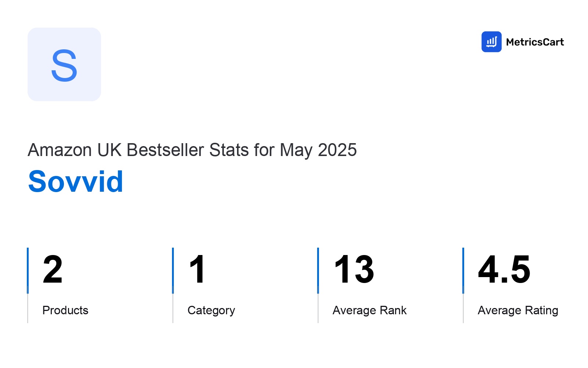Click the blue bar beside Average Rank
Image resolution: width=588 pixels, height=368 pixels.
pos(318,270)
